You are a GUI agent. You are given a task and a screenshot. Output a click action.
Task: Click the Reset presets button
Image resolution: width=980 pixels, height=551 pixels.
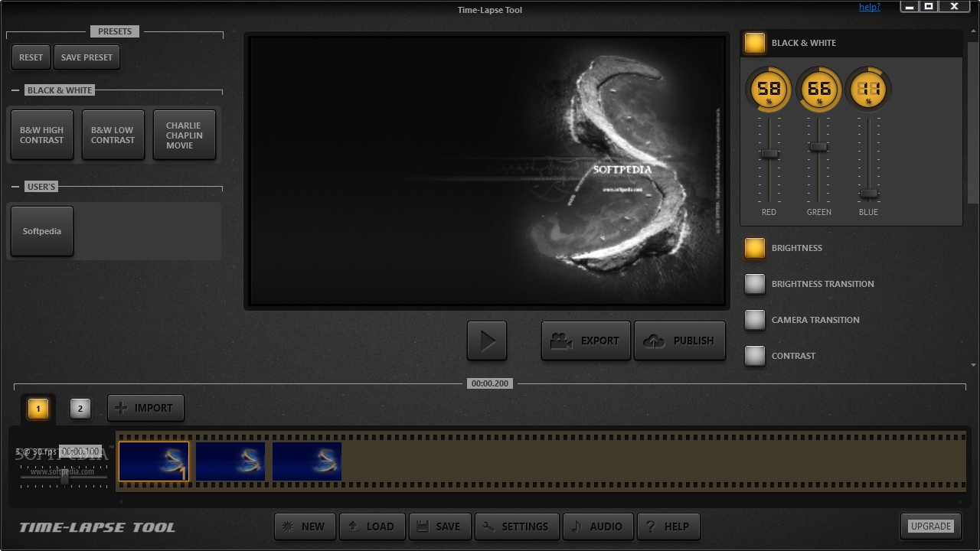tap(31, 57)
